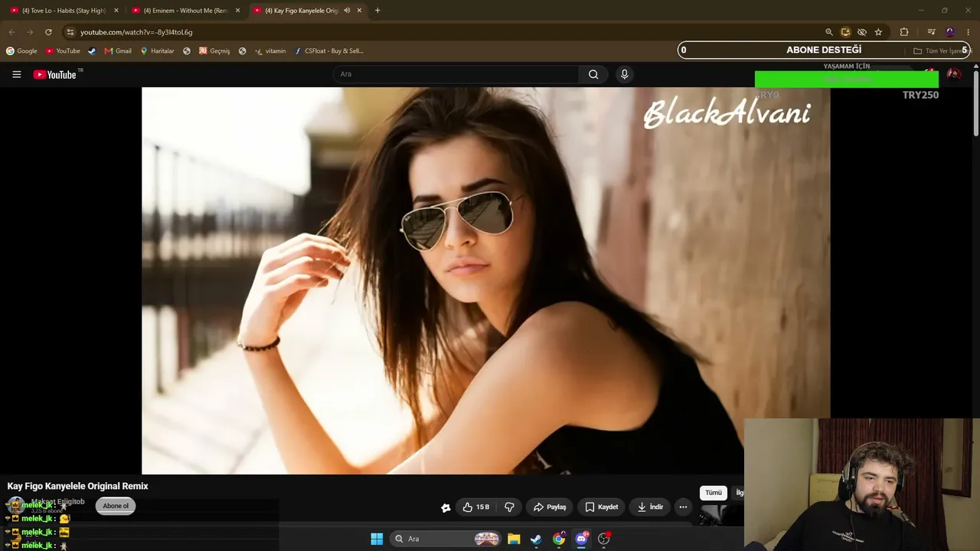
Task: Click the video title Kay Figo Kanyelele Original Remix
Action: pyautogui.click(x=77, y=486)
